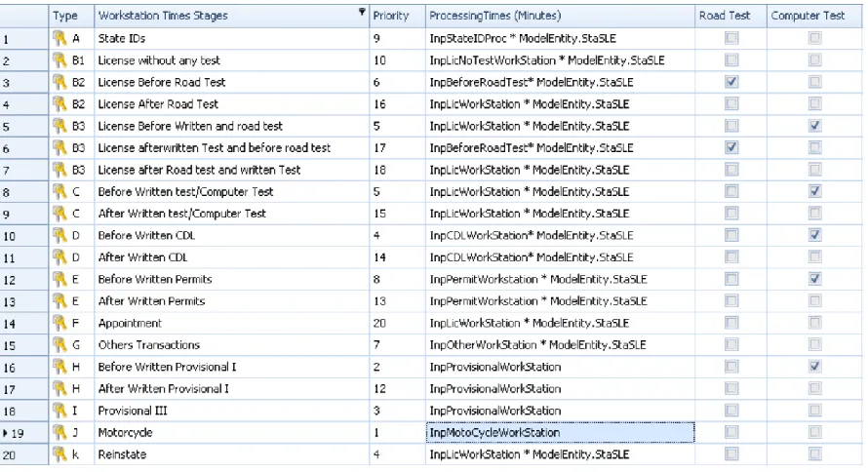Click the 'State IDs' stage cell
Screen dimensions: 868x472
[231, 38]
